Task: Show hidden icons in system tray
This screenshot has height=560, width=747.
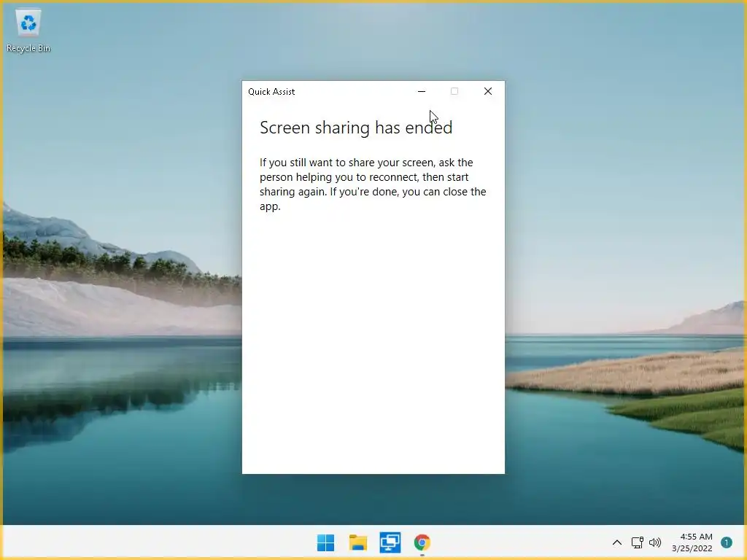Action: point(617,542)
